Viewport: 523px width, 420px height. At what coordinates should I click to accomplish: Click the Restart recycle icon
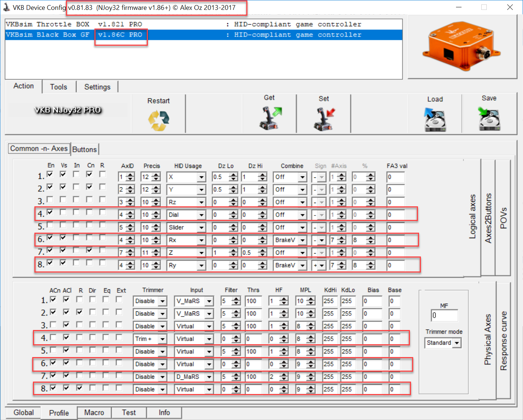tap(158, 120)
